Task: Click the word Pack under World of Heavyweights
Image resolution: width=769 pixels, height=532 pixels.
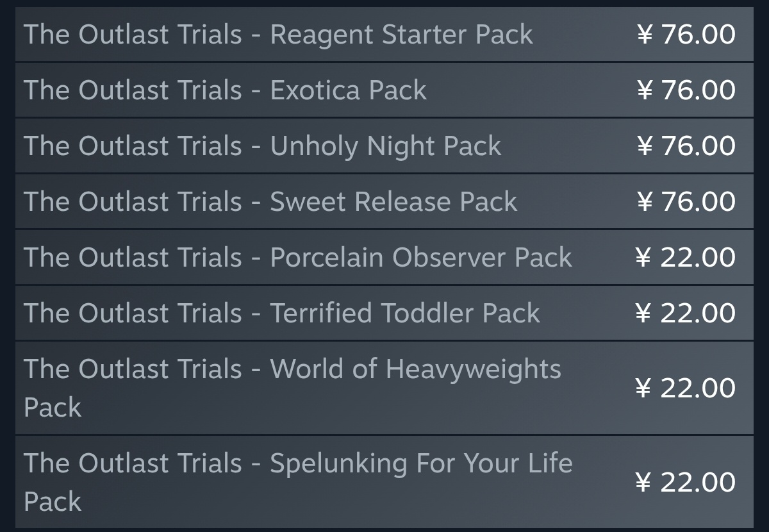Action: pos(53,408)
